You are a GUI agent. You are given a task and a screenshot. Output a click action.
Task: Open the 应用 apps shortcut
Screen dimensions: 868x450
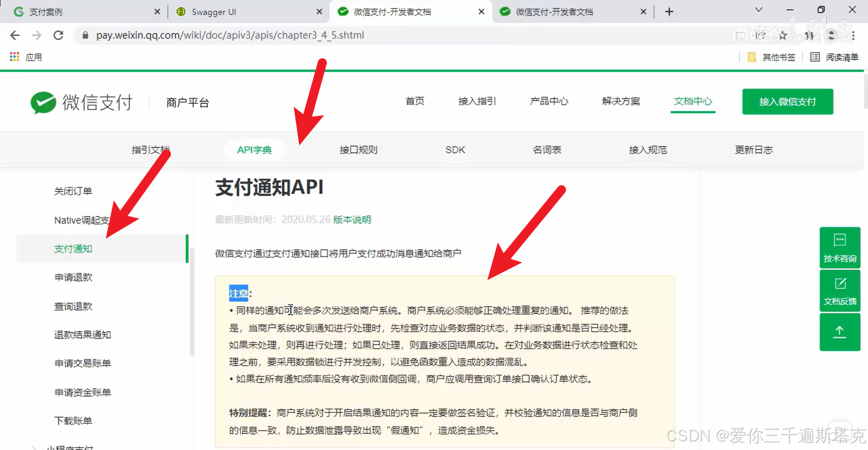pos(26,57)
